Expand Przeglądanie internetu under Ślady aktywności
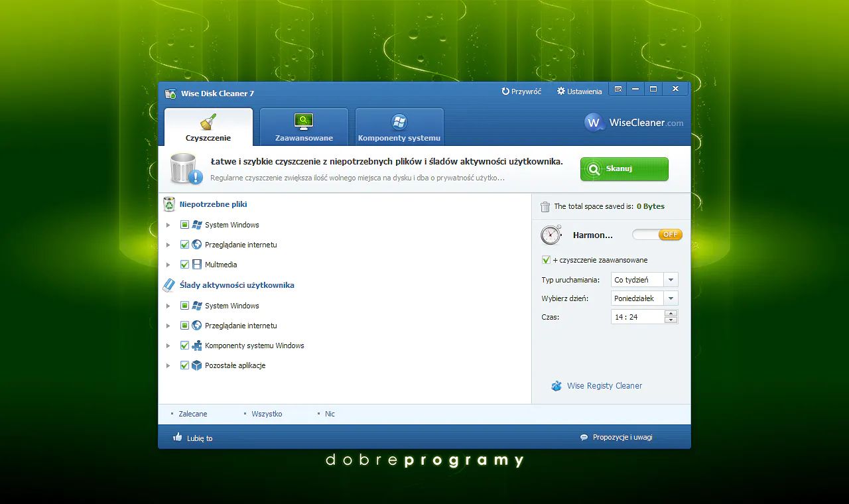The height and width of the screenshot is (504, 849). coord(168,326)
